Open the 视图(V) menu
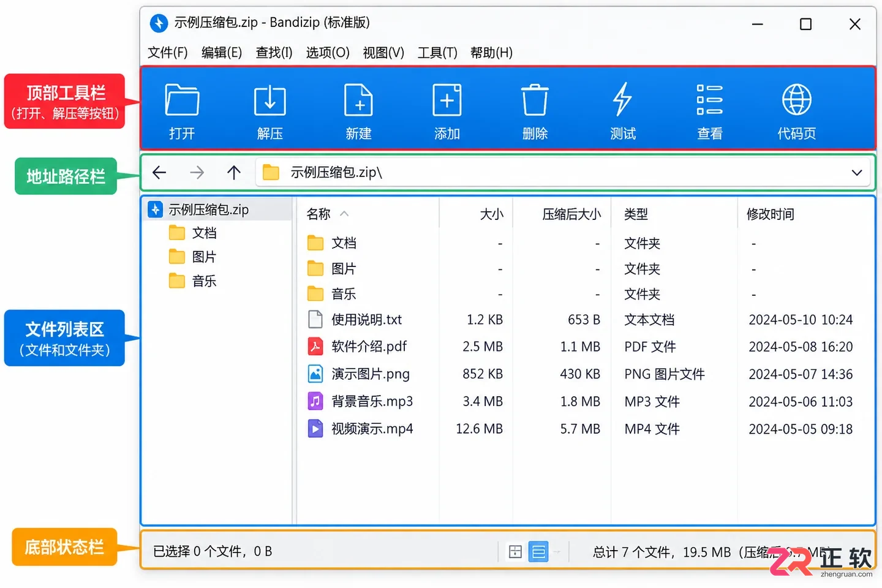882x588 pixels. tap(383, 53)
